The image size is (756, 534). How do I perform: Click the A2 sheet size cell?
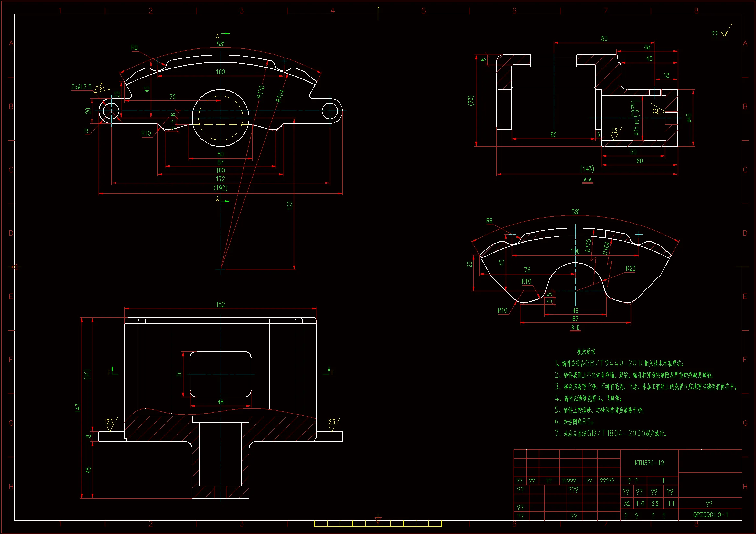tap(627, 504)
